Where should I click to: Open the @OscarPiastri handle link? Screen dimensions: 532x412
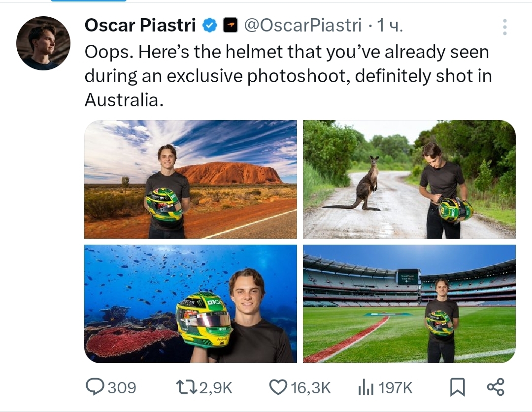303,25
